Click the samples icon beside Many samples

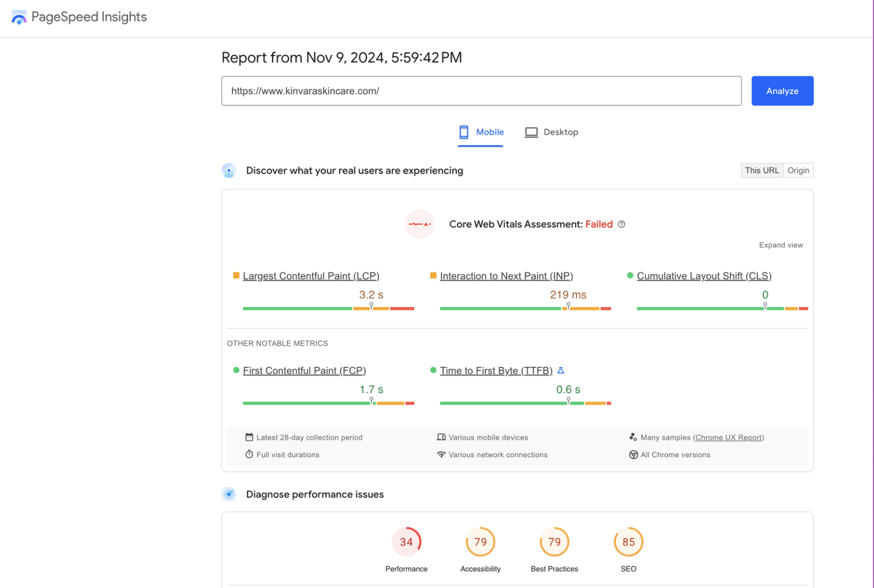(x=633, y=437)
